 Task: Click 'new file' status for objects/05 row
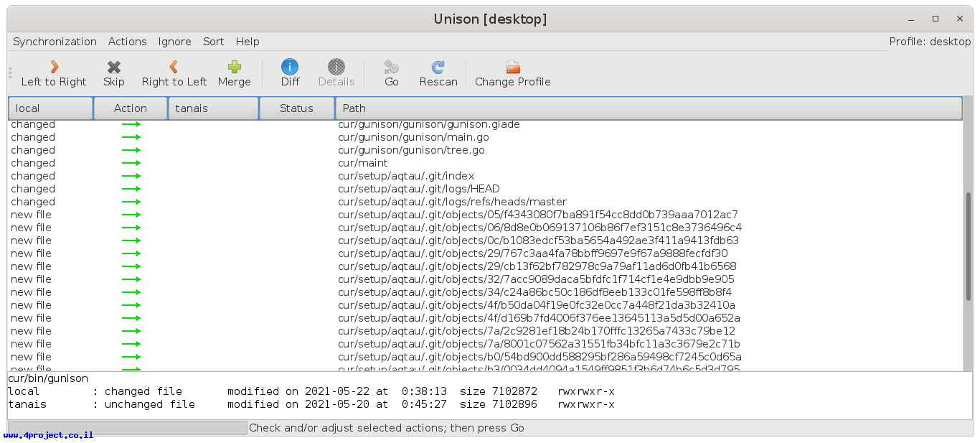31,215
